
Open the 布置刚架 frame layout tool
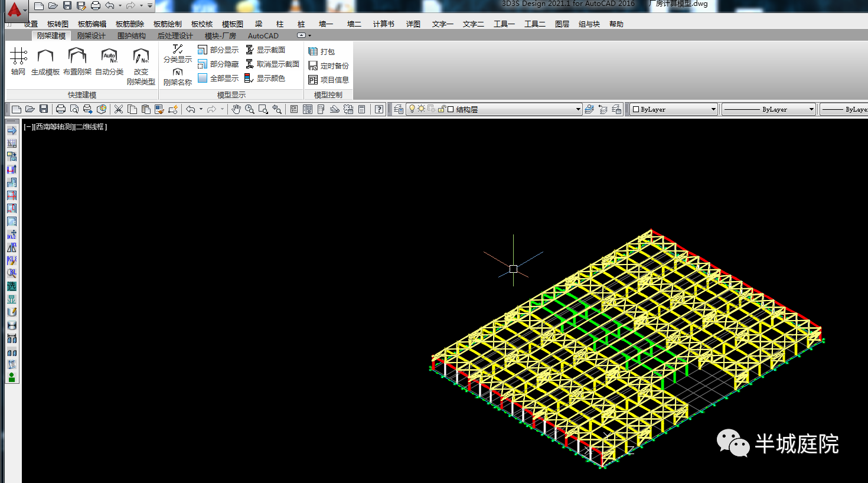[x=77, y=57]
